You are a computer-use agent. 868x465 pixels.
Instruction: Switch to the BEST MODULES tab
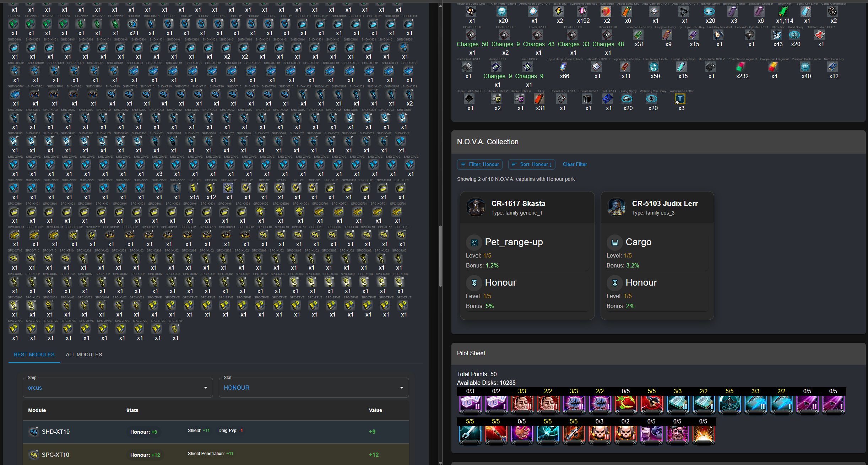coord(34,355)
